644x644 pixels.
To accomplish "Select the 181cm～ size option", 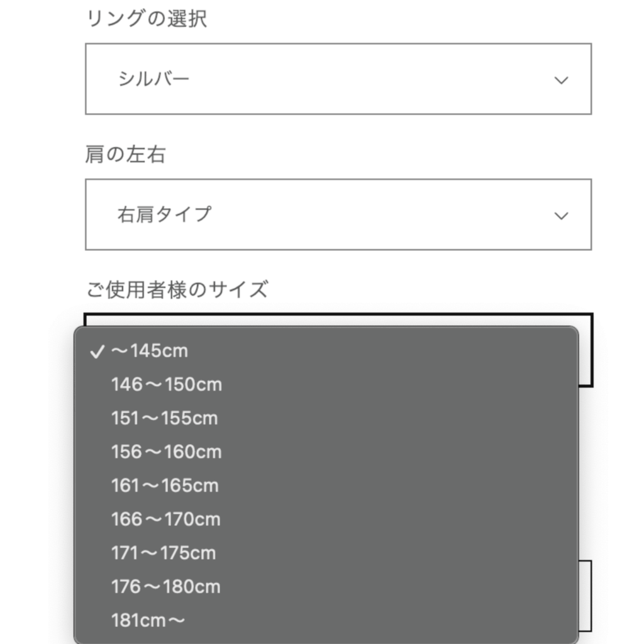I will (326, 621).
